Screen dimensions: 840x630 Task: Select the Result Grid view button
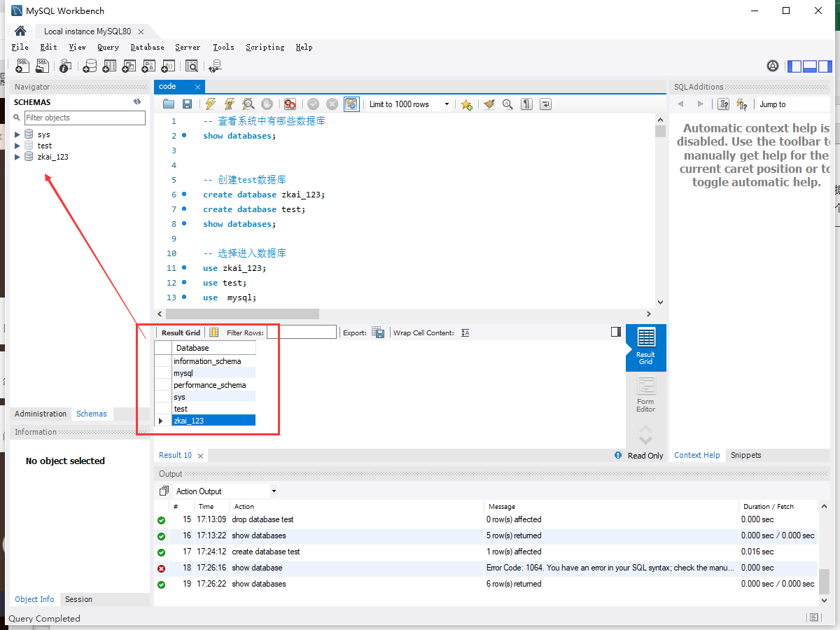tap(645, 347)
